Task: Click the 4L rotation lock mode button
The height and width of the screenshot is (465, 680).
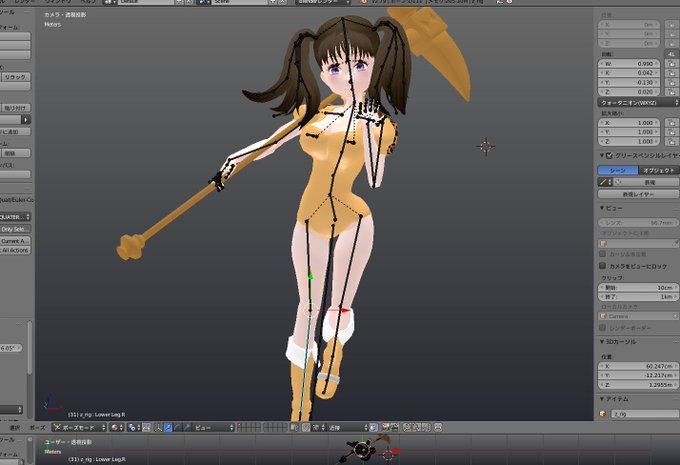Action: 671,54
